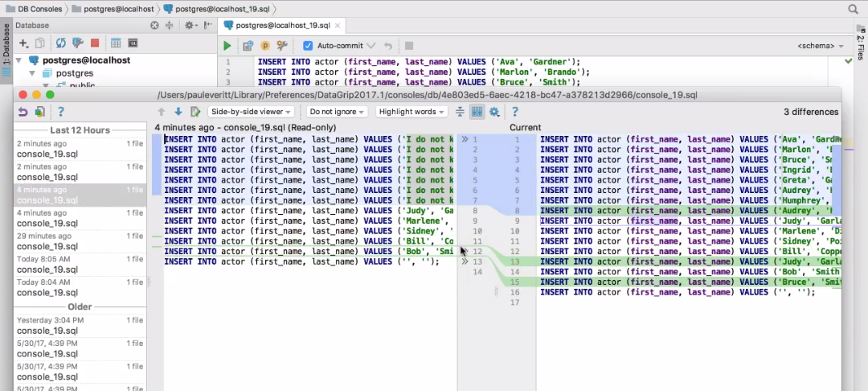Click the Create Patch icon in the history toolbar
The image size is (868, 391).
[x=40, y=112]
